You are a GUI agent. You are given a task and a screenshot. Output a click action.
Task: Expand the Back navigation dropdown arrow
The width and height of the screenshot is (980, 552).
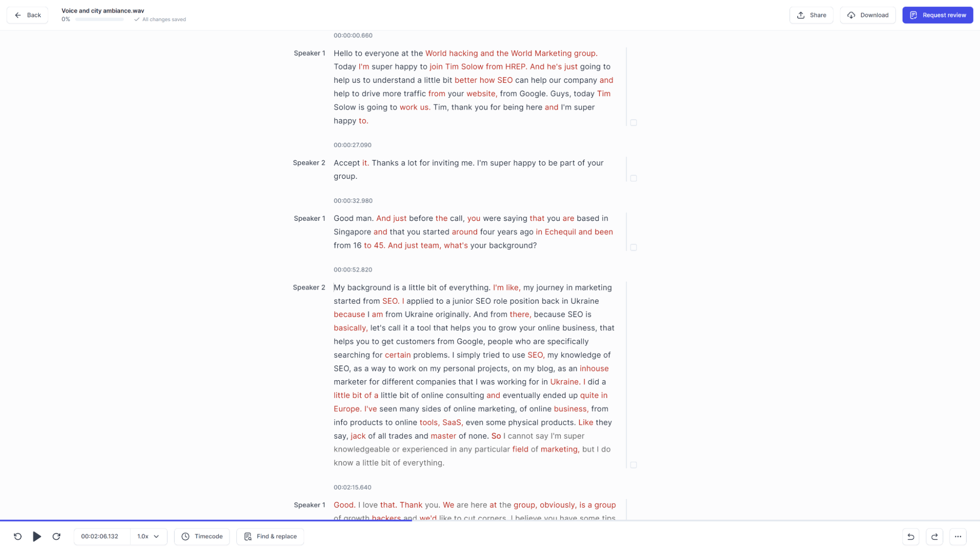point(18,15)
